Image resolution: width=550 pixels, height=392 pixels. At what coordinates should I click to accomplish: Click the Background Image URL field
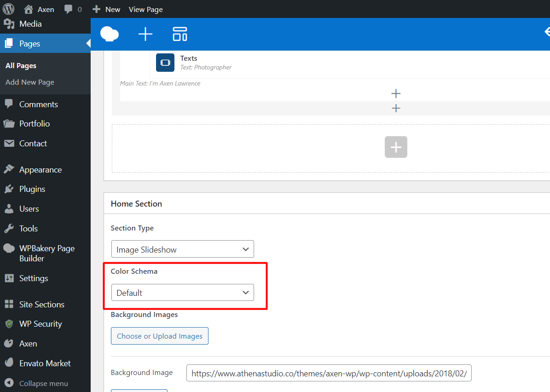click(x=329, y=373)
